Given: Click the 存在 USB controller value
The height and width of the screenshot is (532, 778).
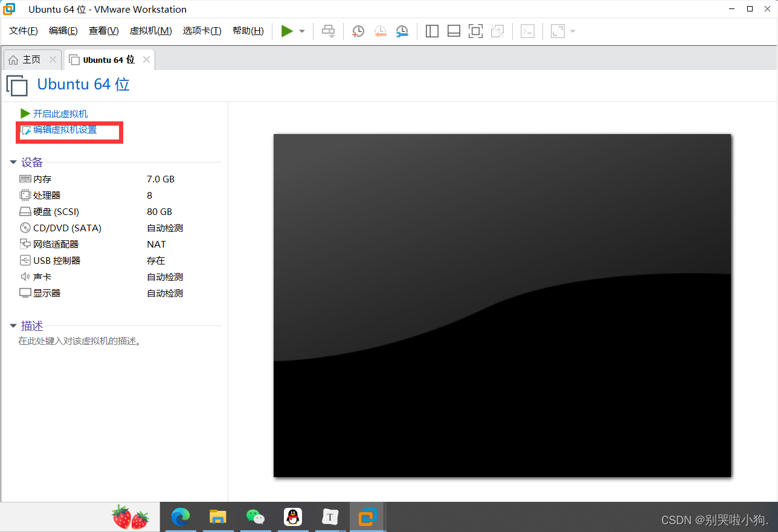Looking at the screenshot, I should [156, 261].
